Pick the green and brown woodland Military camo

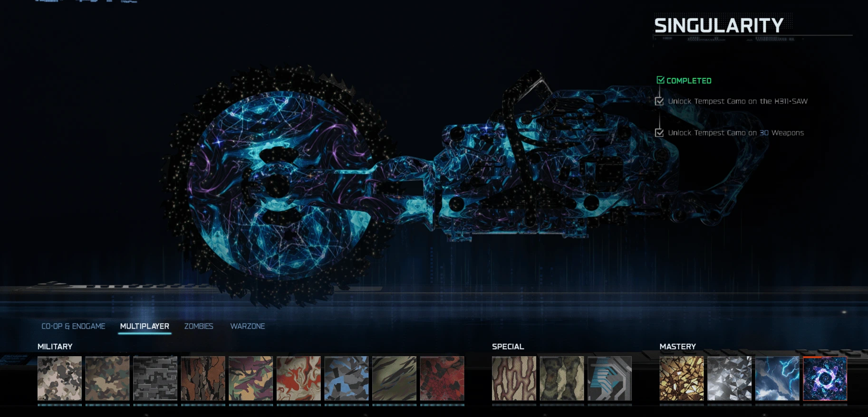tap(107, 379)
